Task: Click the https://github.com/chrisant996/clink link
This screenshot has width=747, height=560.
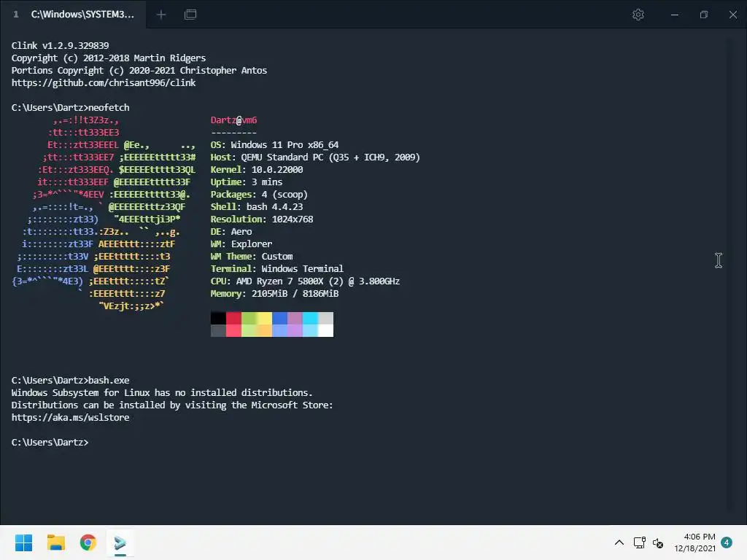Action: point(104,83)
